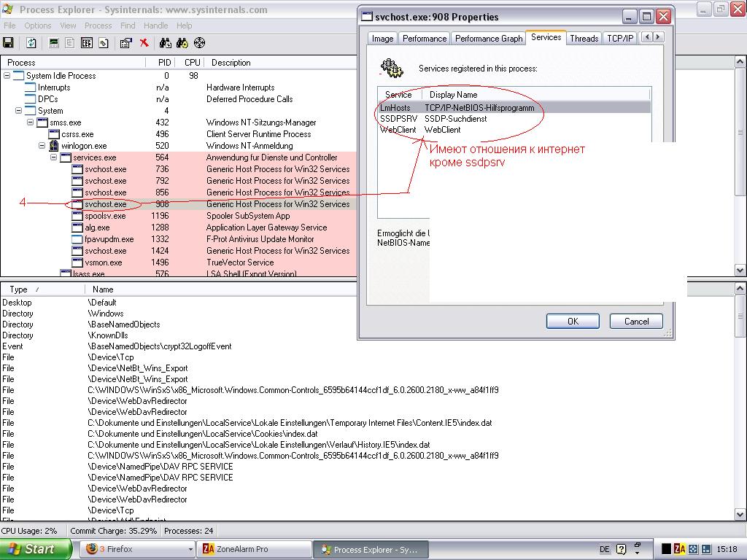
Task: Select the spoolsv.exe process row
Action: tap(179, 216)
